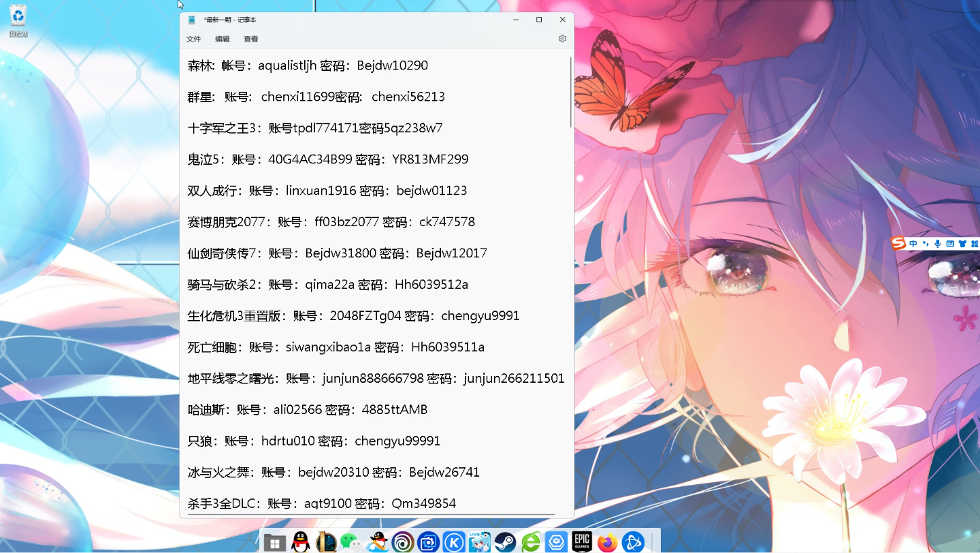Click Notepad horizontal scrollbar at bottom
The height and width of the screenshot is (553, 980).
[372, 516]
